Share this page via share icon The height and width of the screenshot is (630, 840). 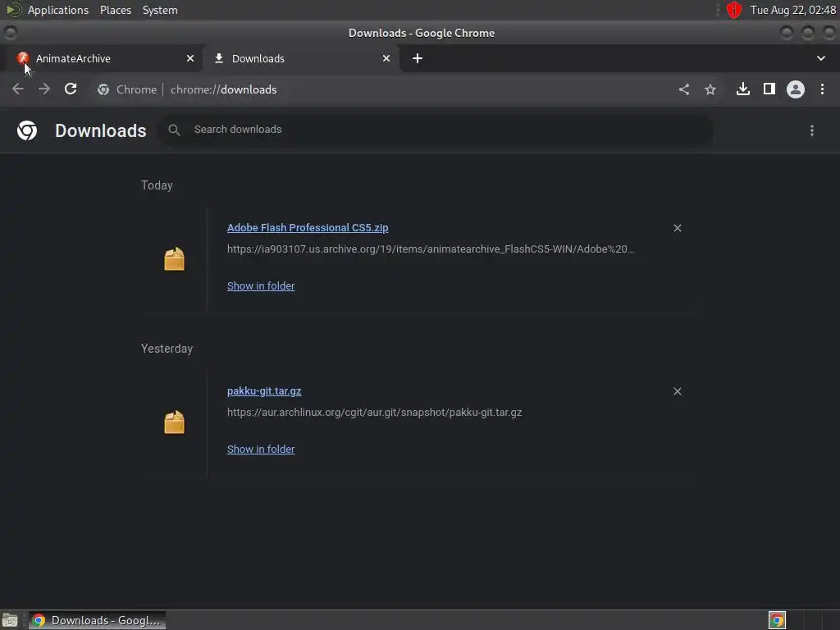pyautogui.click(x=684, y=89)
